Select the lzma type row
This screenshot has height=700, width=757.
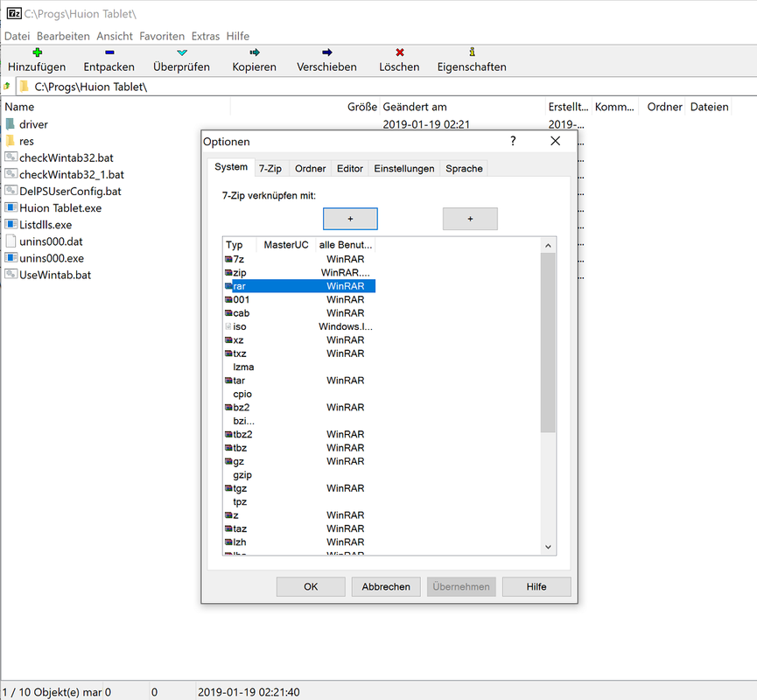[x=300, y=367]
